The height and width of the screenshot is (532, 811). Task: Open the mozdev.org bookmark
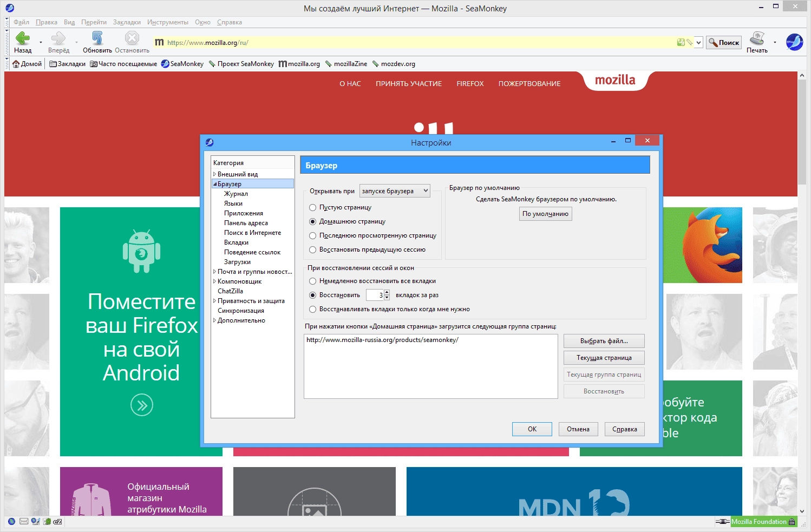394,64
